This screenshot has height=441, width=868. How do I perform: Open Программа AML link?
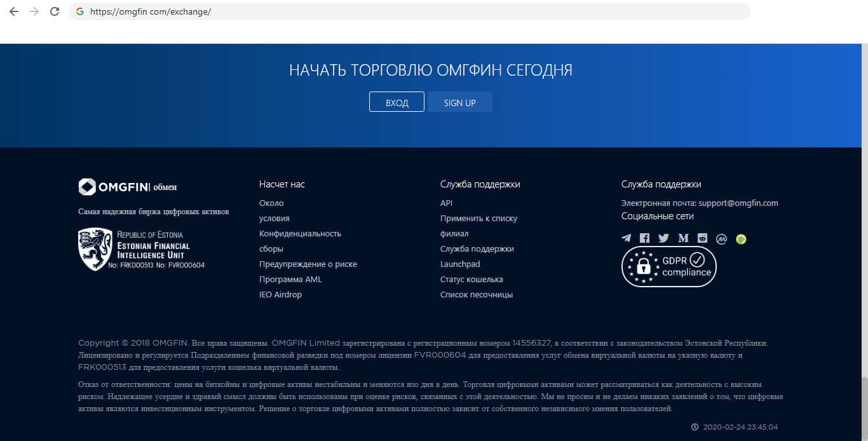290,280
